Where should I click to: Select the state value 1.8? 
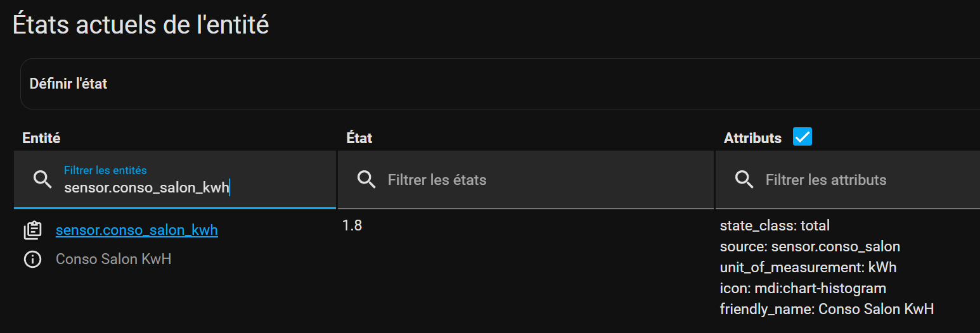(352, 225)
